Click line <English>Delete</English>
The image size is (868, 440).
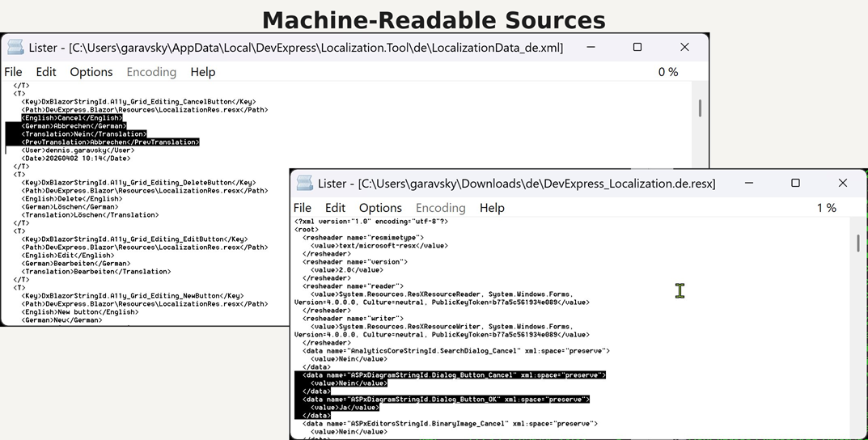(x=72, y=199)
